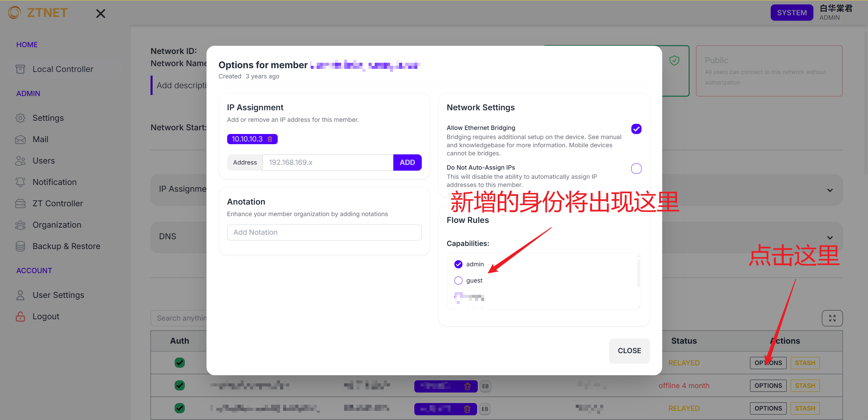The height and width of the screenshot is (420, 868).
Task: Click the capabilities list scrollbar
Action: 638,273
